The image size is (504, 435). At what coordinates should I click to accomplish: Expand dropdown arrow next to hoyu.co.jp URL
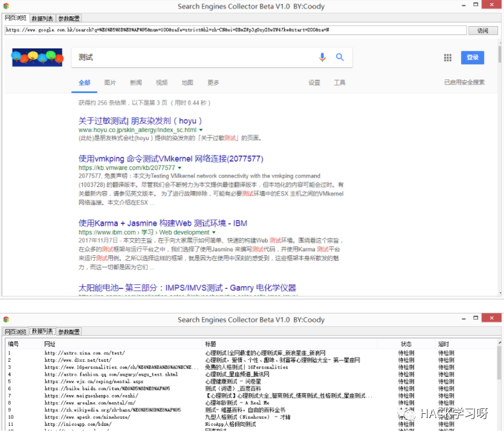(201, 130)
